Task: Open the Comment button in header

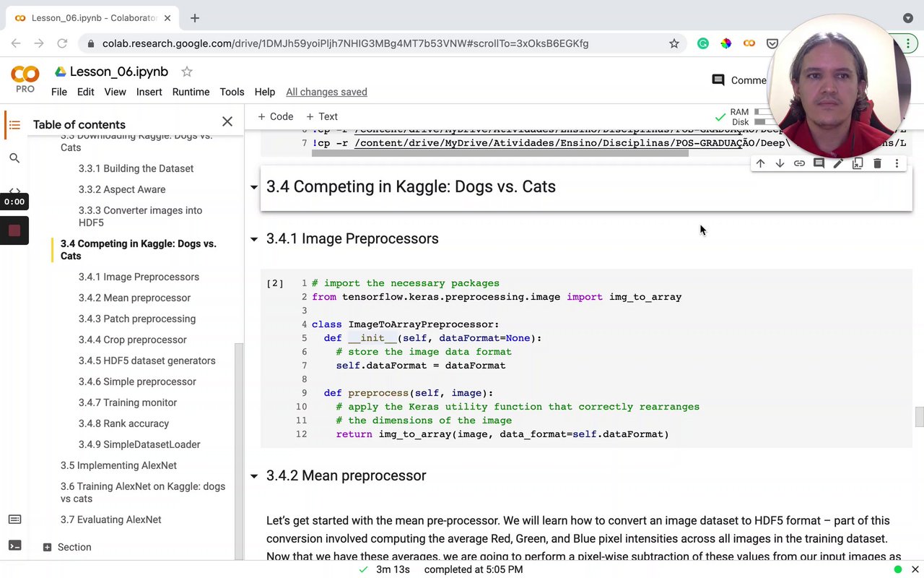Action: tap(738, 80)
